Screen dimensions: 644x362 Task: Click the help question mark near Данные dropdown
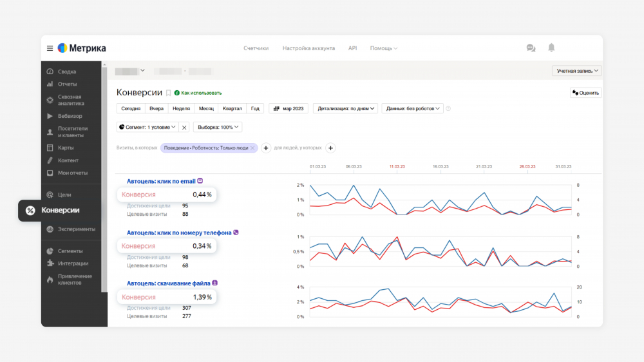[448, 108]
